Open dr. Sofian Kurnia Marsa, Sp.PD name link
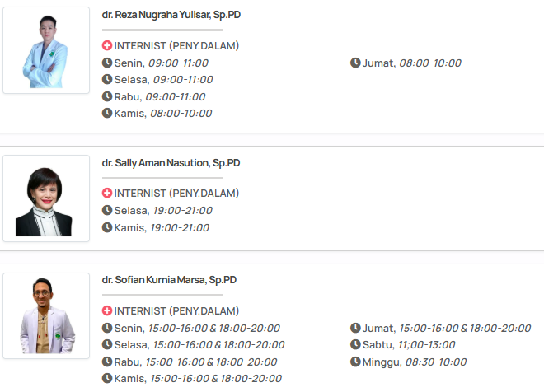Viewport: 544px width, 392px height. [169, 280]
